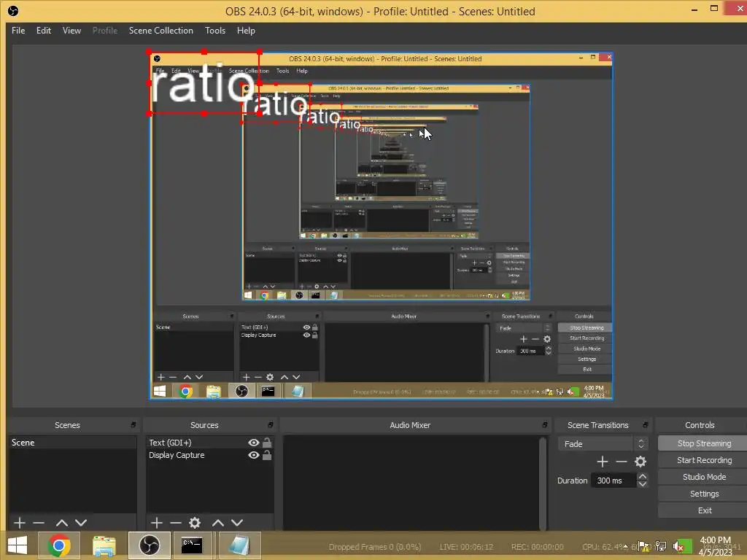The width and height of the screenshot is (747, 560).
Task: Pop out the Scene Transitions dock panel
Action: pos(645,425)
